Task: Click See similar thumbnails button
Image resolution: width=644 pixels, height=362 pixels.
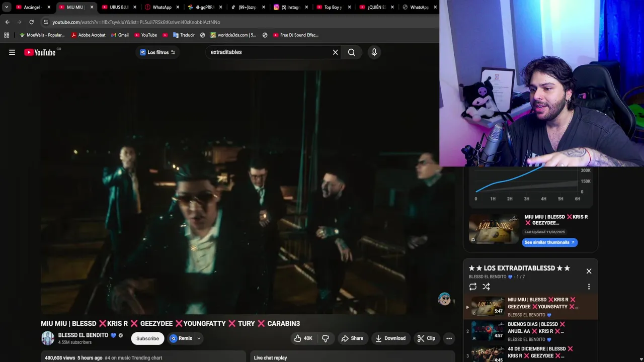Action: 549,242
